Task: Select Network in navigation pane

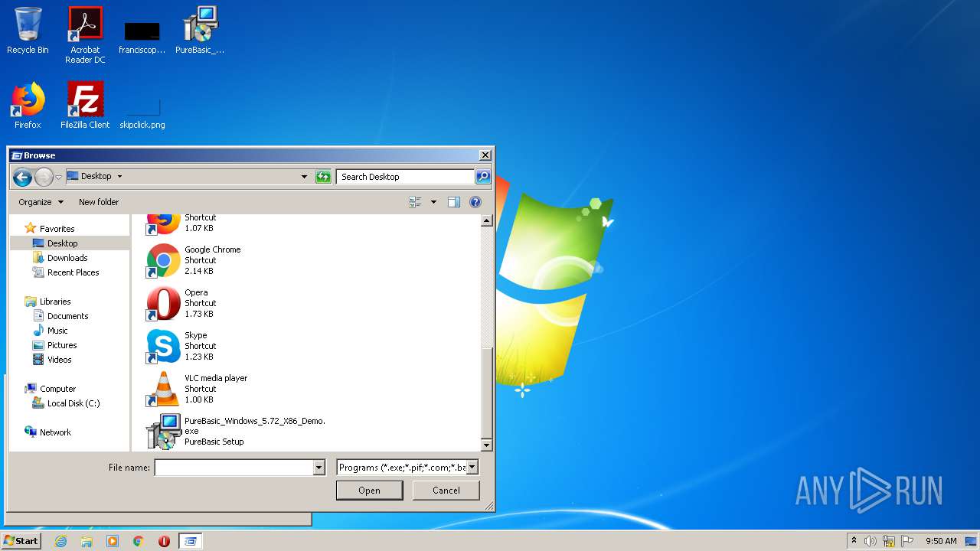Action: point(55,432)
